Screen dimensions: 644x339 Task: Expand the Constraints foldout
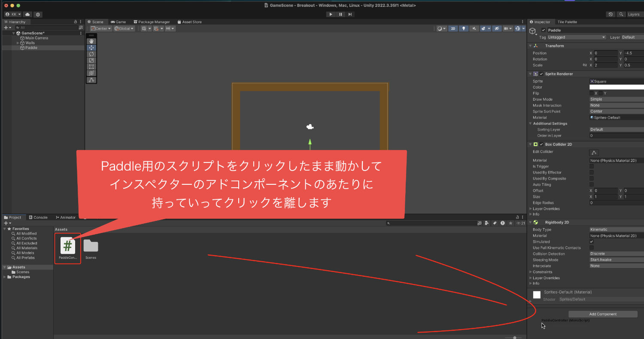531,272
